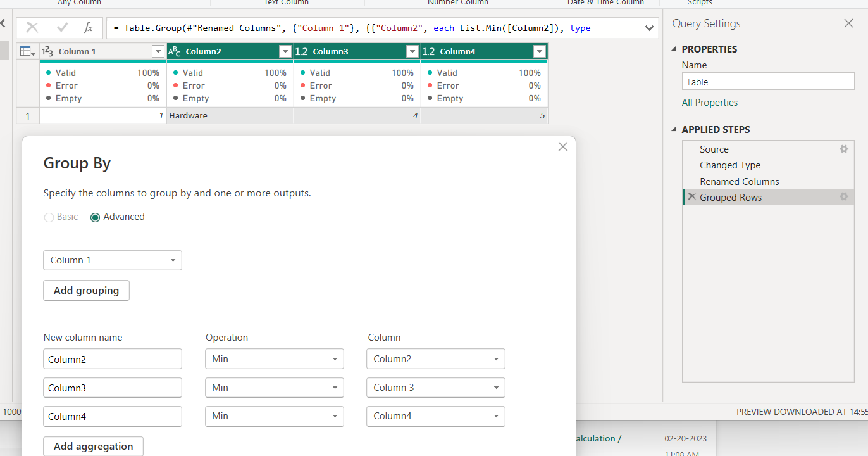Open the filter dropdown on Column 1 header
The width and height of the screenshot is (868, 456).
pos(158,51)
